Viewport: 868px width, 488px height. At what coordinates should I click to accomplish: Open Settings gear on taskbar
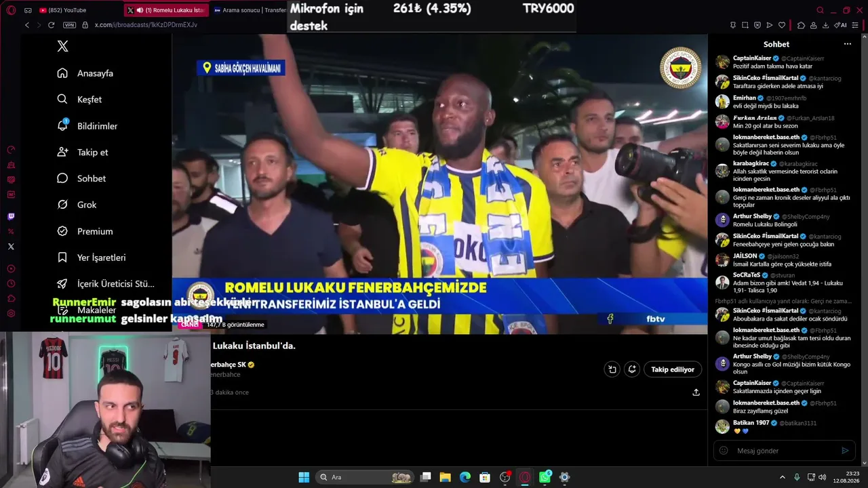[x=564, y=477]
